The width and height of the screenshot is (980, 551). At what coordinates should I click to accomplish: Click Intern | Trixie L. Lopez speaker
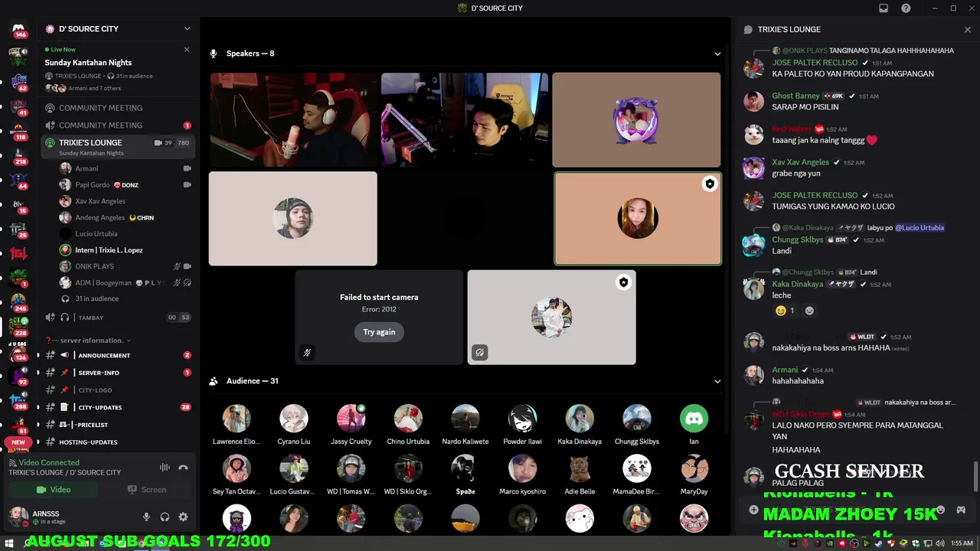tap(109, 250)
